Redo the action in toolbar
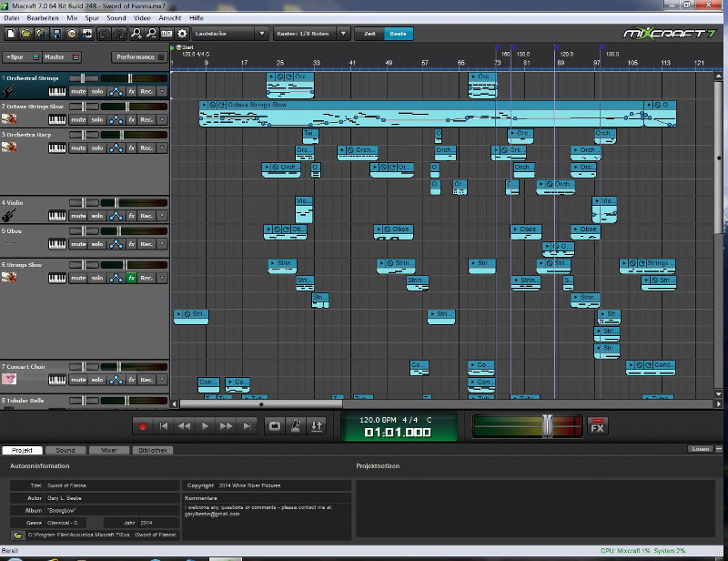The height and width of the screenshot is (561, 728). point(119,34)
